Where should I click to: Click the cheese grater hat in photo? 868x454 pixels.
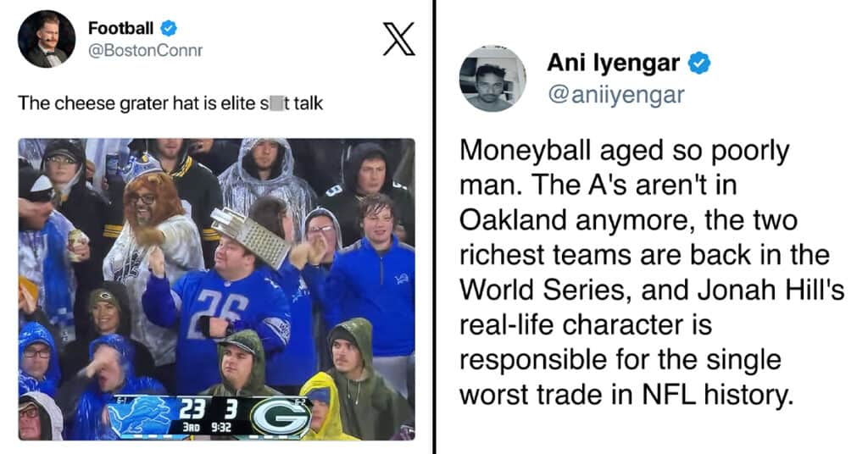tap(252, 236)
